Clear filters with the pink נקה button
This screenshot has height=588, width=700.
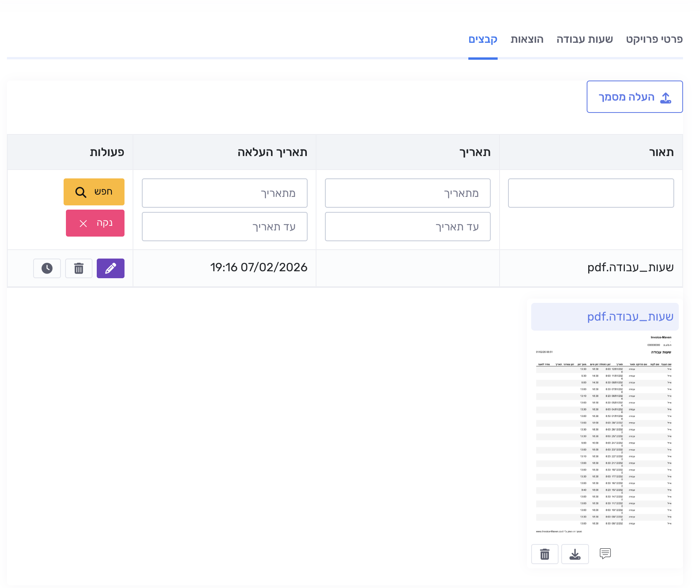pyautogui.click(x=95, y=223)
